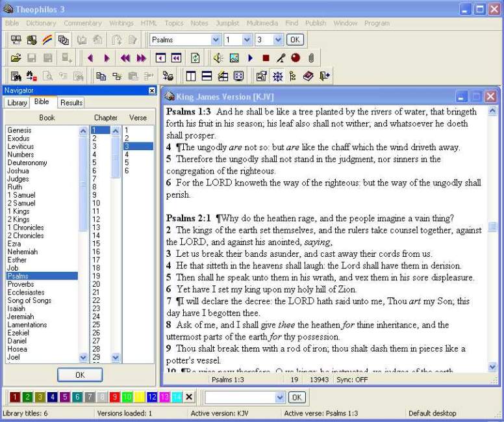Click the fullscreen monitor icon in third toolbar
Screen dimensions: 504x422
[x=238, y=76]
